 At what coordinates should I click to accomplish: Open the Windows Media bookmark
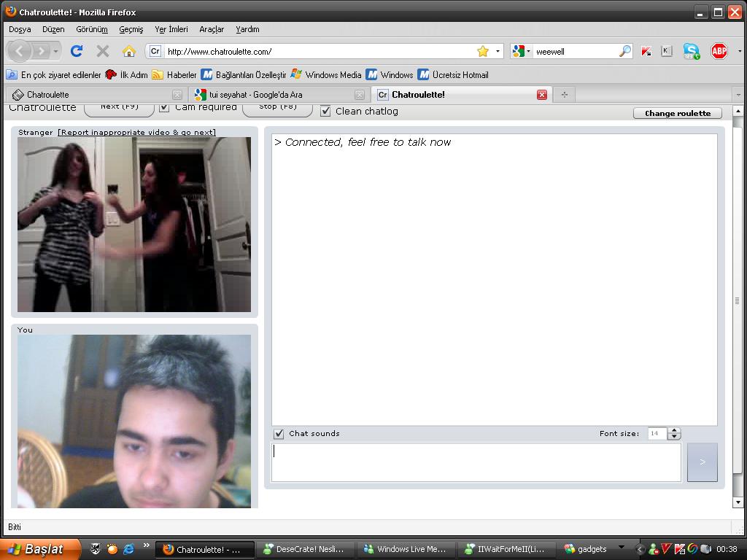click(x=326, y=75)
